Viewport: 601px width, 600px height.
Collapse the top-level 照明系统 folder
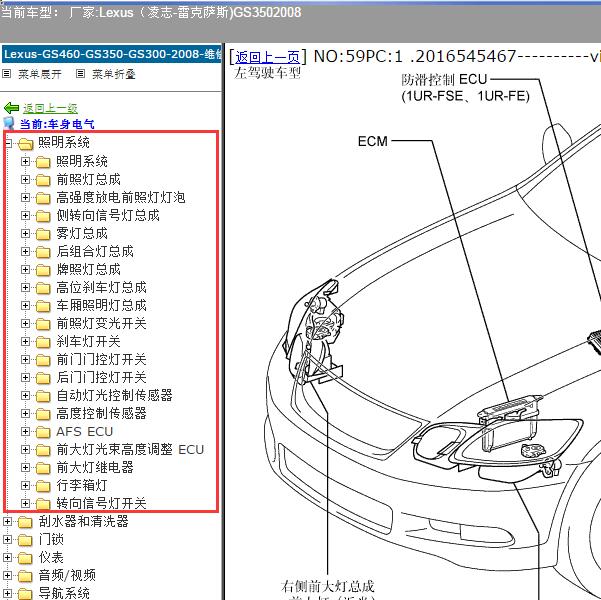click(8, 143)
